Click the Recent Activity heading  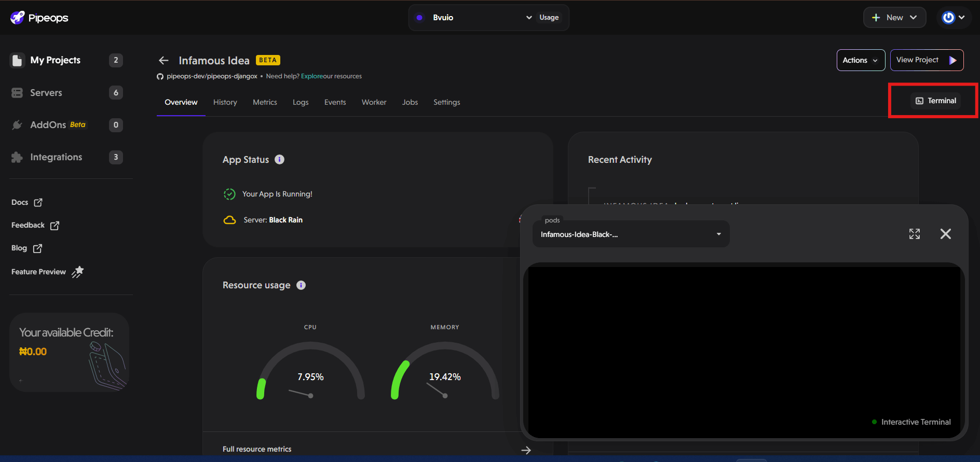coord(620,160)
